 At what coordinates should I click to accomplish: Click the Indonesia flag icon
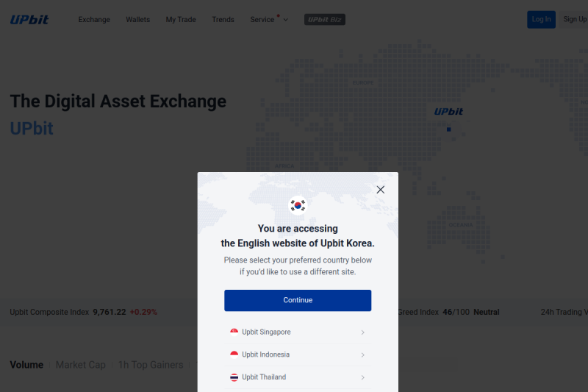[234, 354]
